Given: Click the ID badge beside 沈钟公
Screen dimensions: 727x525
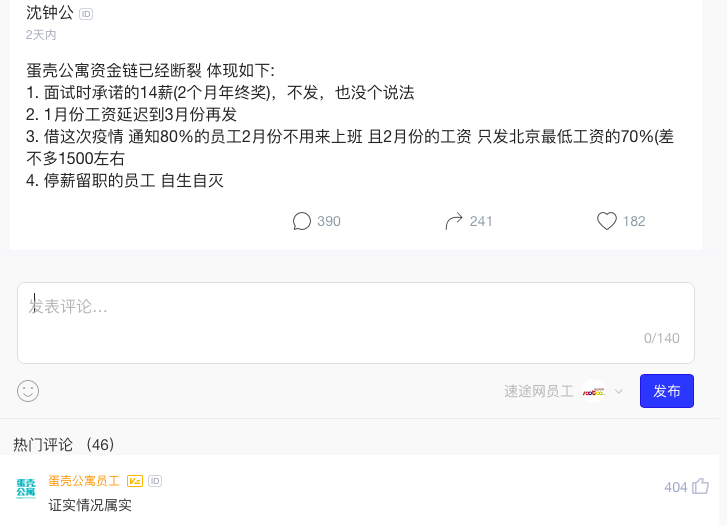Looking at the screenshot, I should click(86, 14).
